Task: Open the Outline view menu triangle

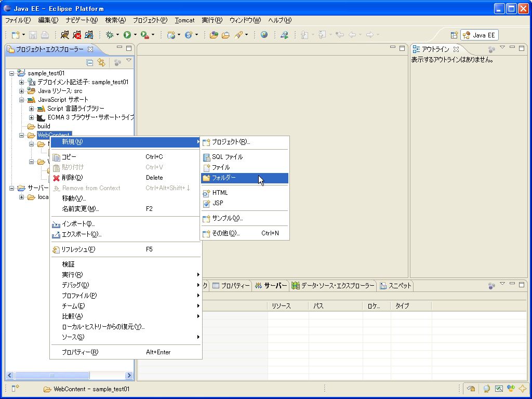Action: [x=502, y=47]
